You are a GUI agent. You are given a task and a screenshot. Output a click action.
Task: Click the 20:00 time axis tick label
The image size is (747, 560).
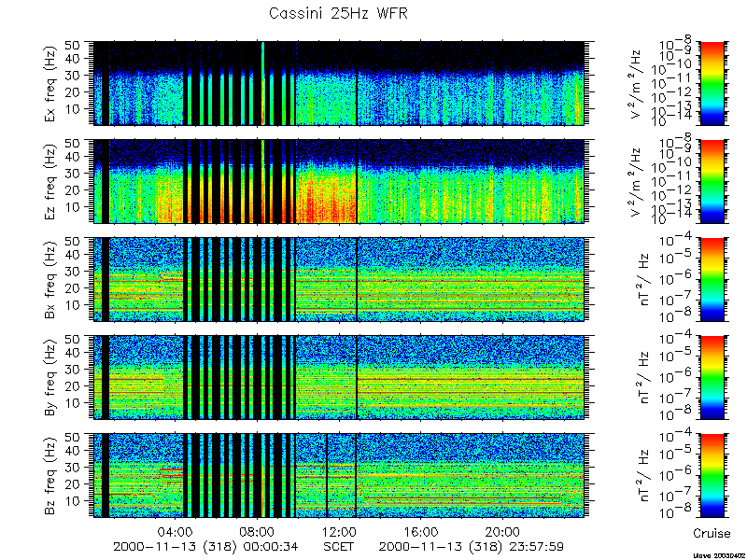tap(502, 531)
